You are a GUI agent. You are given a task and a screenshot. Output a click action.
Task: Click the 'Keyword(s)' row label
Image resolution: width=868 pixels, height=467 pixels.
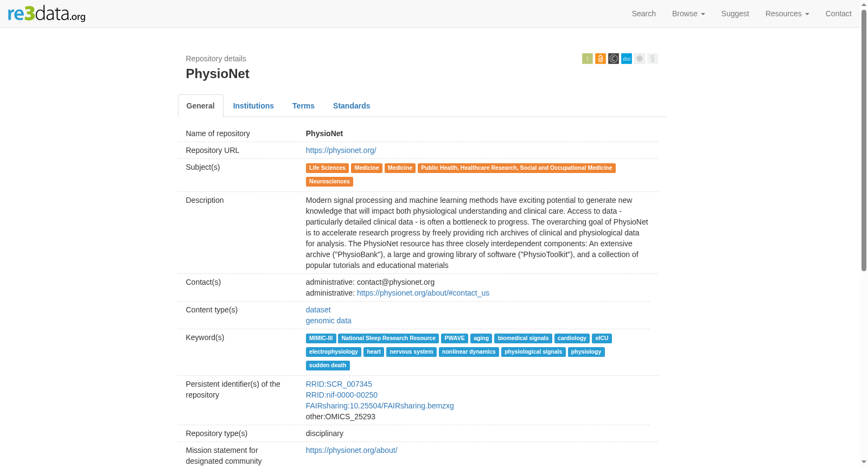(x=205, y=337)
